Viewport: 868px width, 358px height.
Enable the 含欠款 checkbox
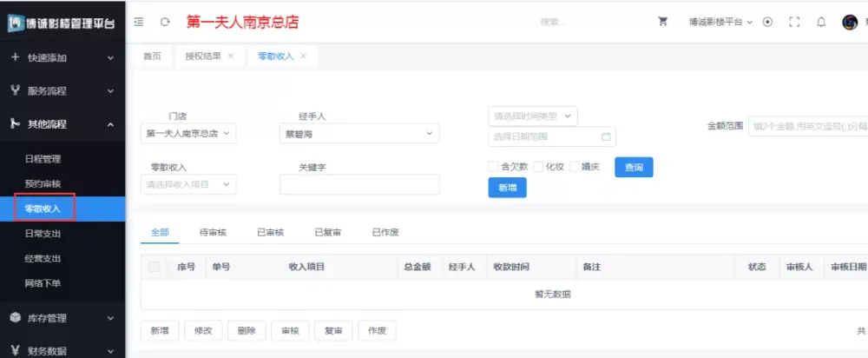pos(494,167)
